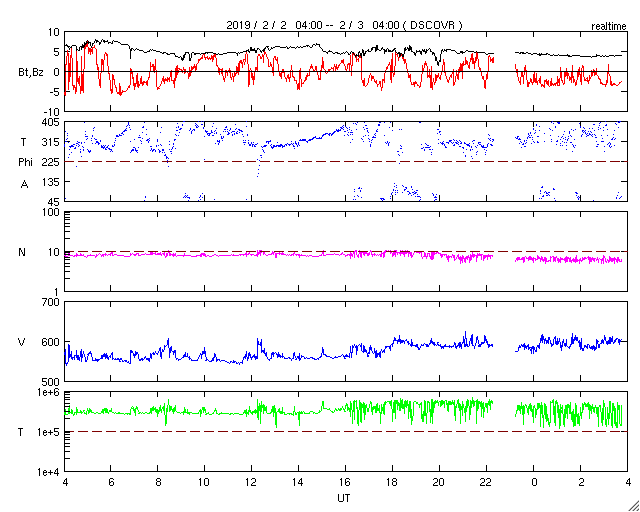The width and height of the screenshot is (640, 512).
Task: Click the '45' tick on Phi panel
Action: tap(54, 202)
